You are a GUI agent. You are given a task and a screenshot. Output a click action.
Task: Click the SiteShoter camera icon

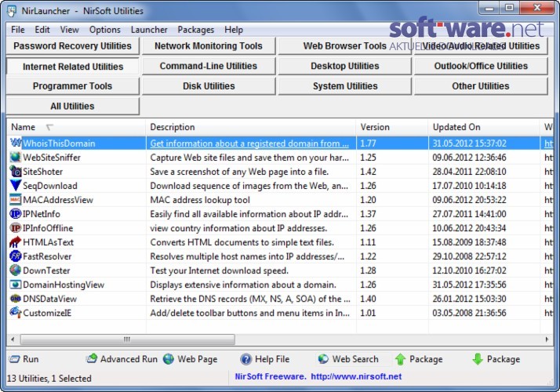[x=16, y=172]
